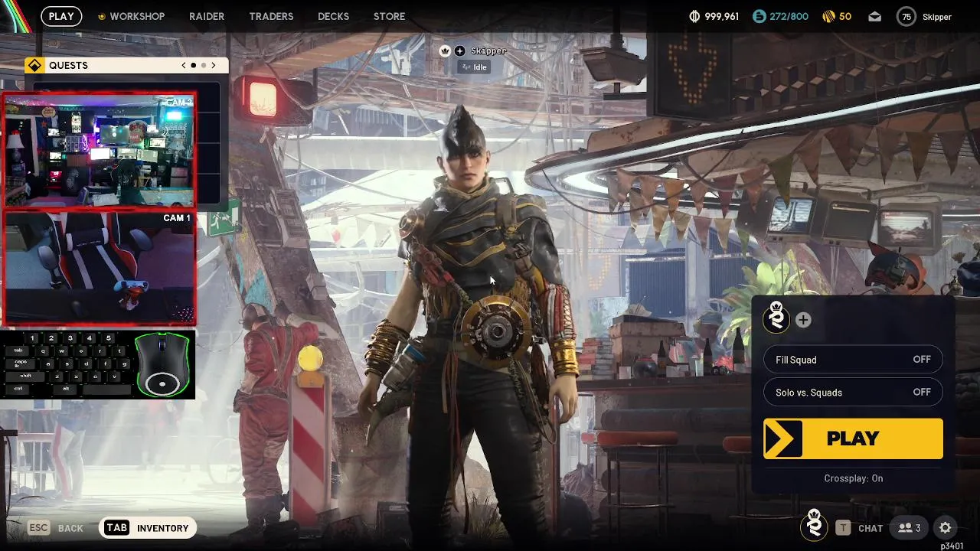
Task: Open the friends list showing 3
Action: (910, 527)
